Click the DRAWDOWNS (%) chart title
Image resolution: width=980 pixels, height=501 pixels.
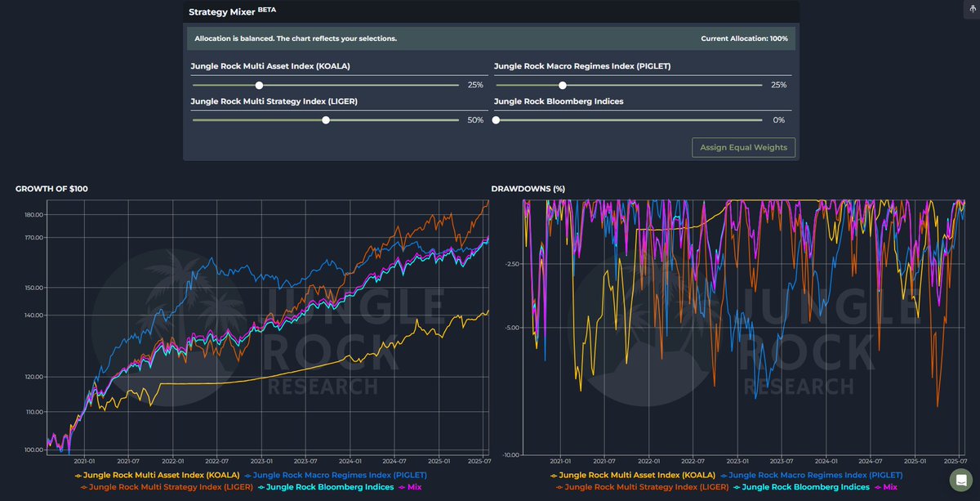coord(528,189)
